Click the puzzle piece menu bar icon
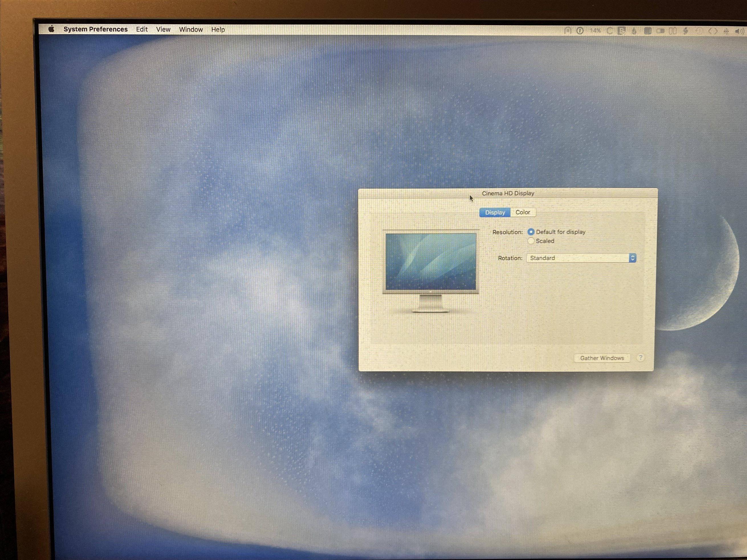The image size is (747, 560). (622, 31)
